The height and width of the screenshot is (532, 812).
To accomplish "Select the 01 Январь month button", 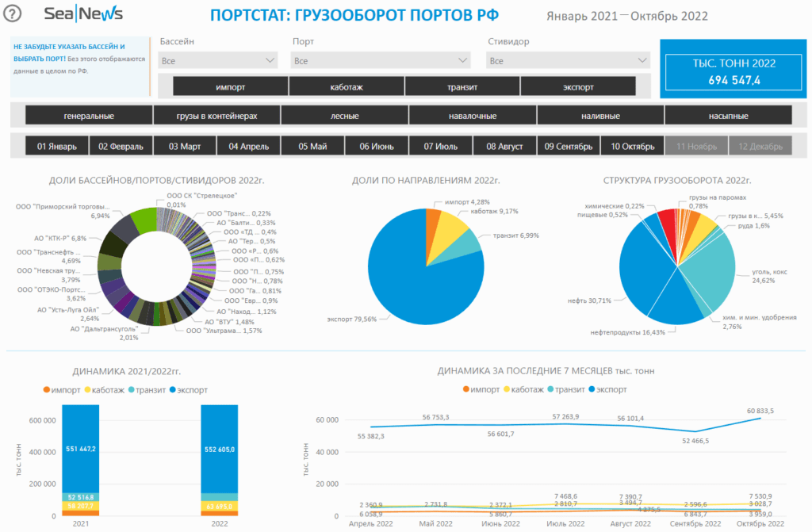I will [56, 146].
